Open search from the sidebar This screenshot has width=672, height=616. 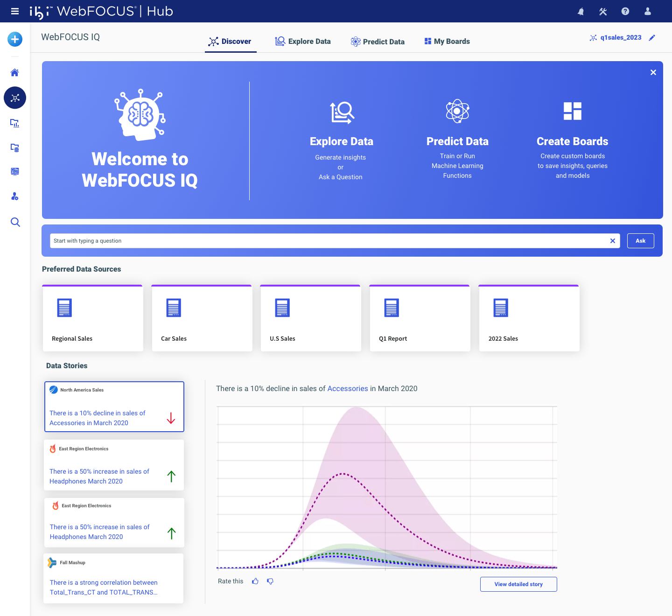pos(15,222)
